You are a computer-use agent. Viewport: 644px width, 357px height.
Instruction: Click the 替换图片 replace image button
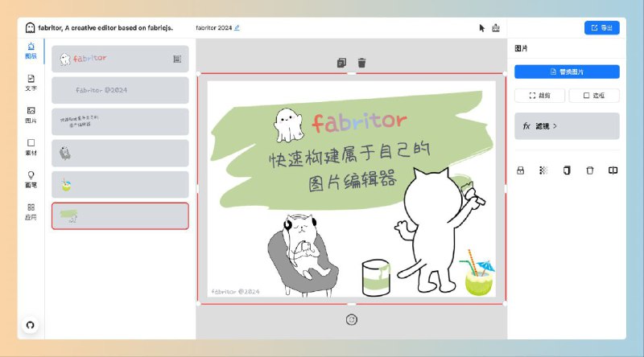tap(567, 72)
